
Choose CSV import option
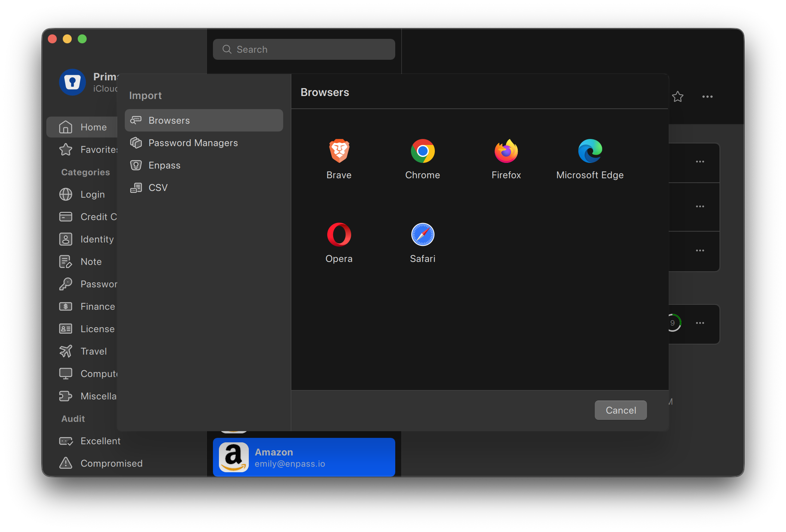pos(204,188)
